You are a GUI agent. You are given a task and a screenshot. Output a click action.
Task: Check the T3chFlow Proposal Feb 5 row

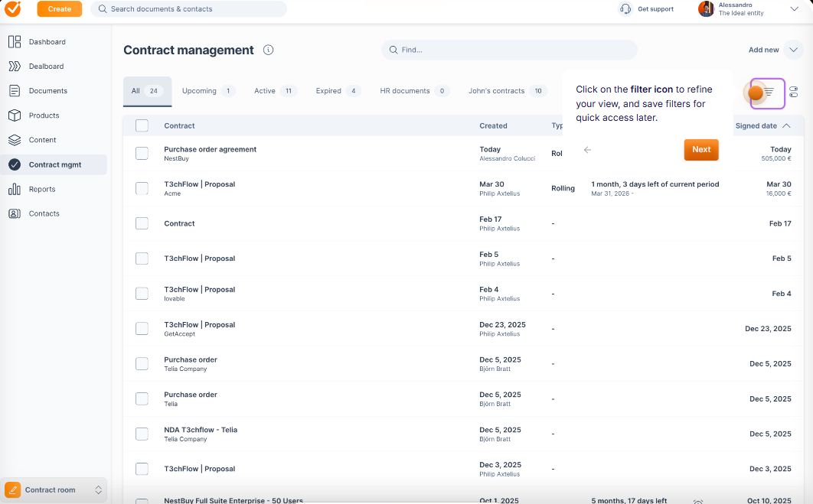142,259
